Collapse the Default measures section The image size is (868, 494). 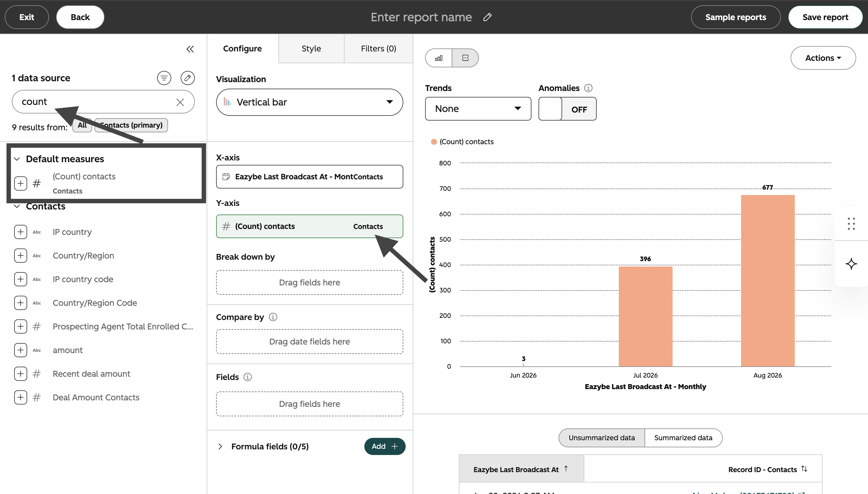point(17,159)
